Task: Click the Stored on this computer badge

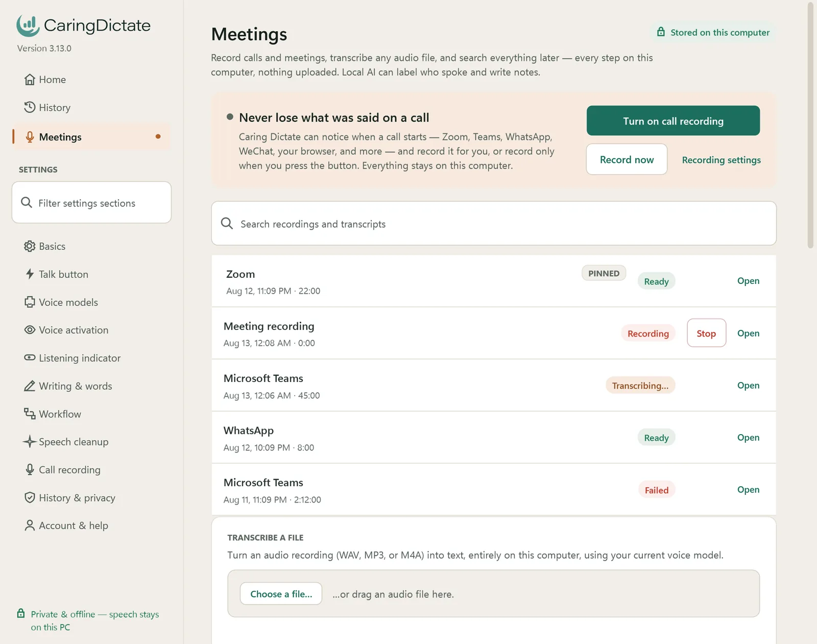Action: pos(713,32)
